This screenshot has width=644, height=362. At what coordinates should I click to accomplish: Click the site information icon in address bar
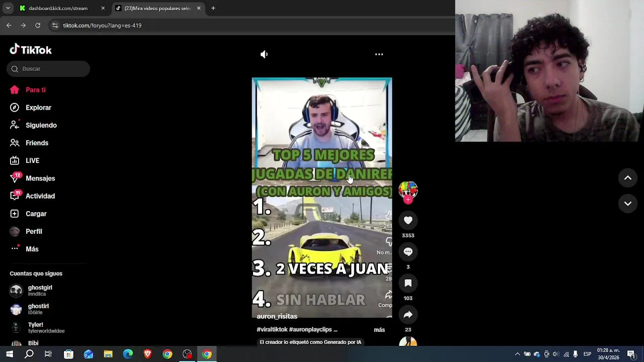tap(55, 25)
